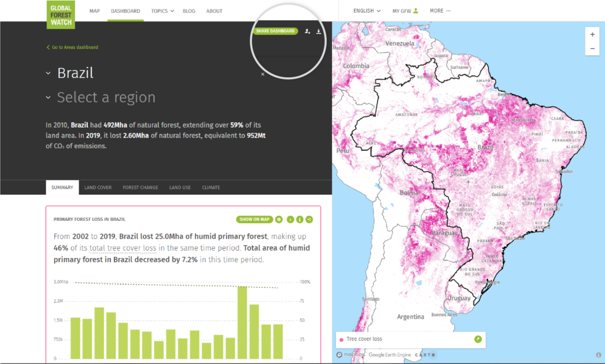Open My GFW account

pyautogui.click(x=405, y=11)
